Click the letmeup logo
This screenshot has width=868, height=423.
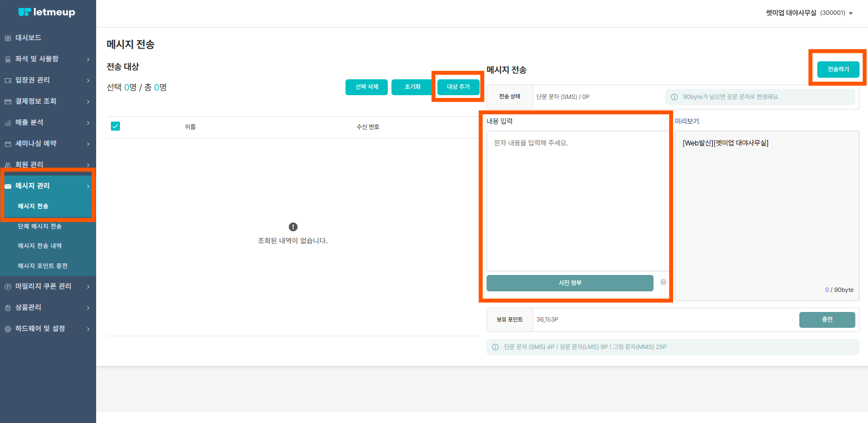coord(47,12)
